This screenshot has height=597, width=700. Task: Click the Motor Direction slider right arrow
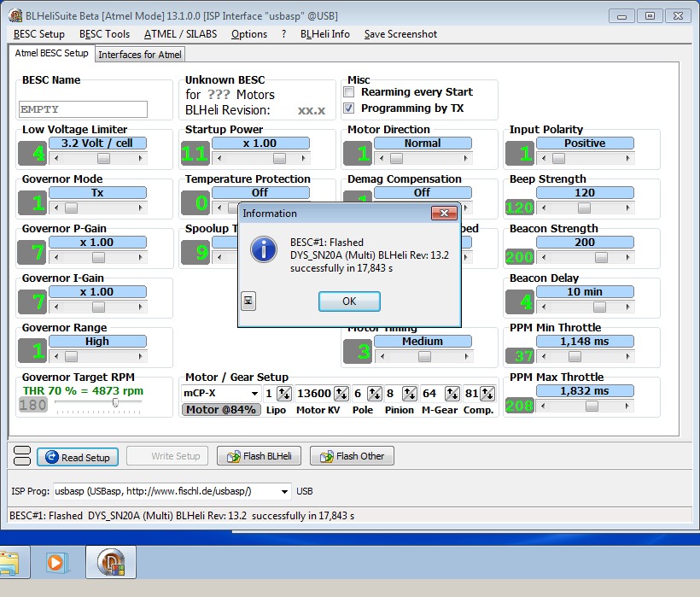click(x=466, y=158)
